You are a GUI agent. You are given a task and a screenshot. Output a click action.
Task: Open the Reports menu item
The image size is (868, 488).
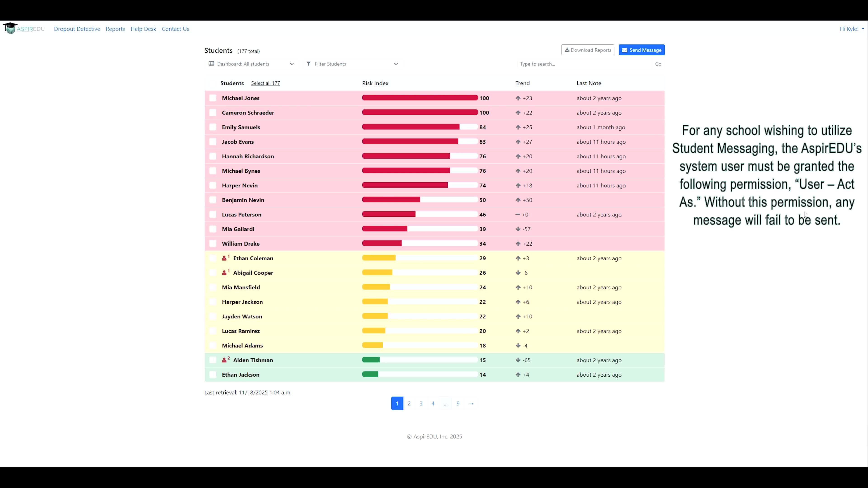click(115, 29)
